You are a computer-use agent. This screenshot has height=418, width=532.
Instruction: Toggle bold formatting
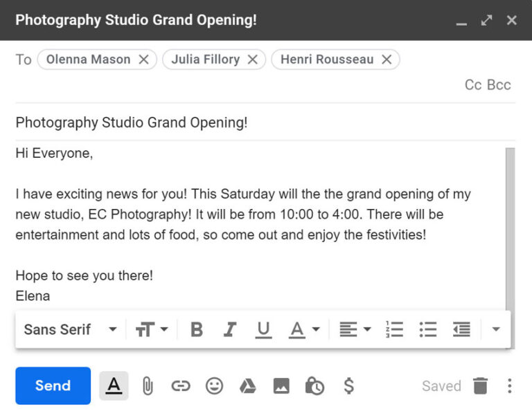pos(197,329)
